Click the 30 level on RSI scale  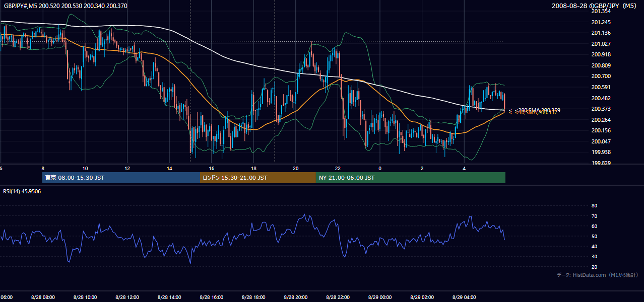click(x=594, y=257)
